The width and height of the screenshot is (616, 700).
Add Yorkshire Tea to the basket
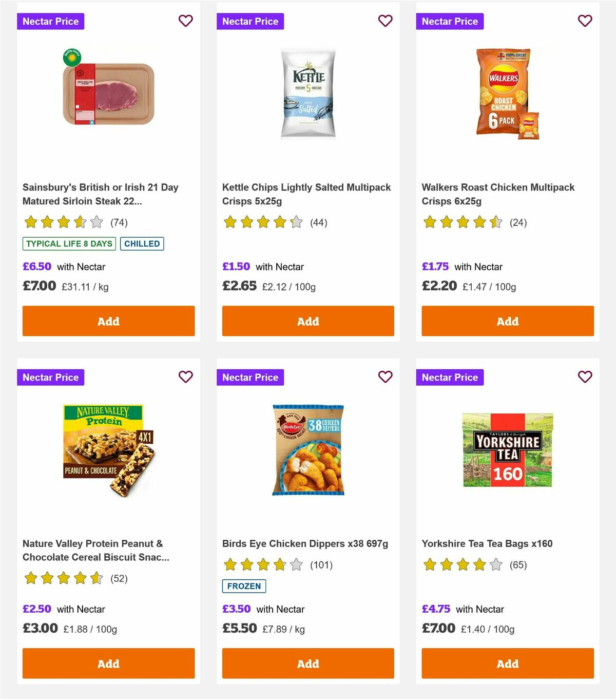point(507,663)
